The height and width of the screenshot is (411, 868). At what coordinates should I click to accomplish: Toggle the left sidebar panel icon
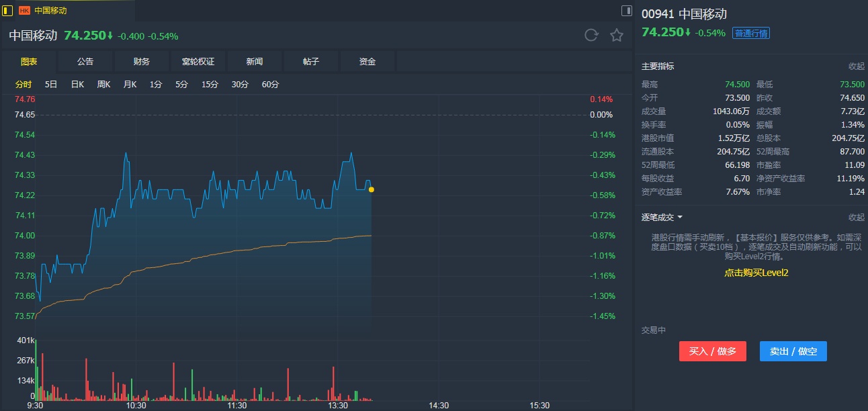8,10
